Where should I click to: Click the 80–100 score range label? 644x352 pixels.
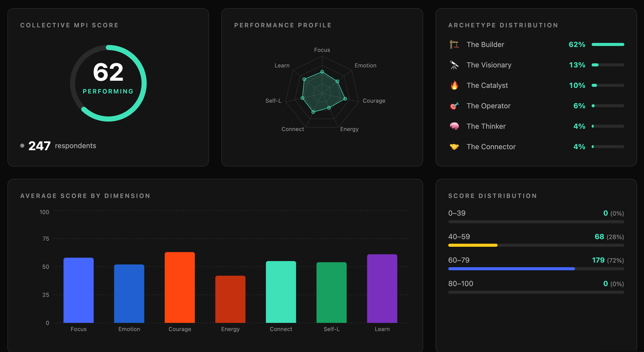tap(461, 284)
